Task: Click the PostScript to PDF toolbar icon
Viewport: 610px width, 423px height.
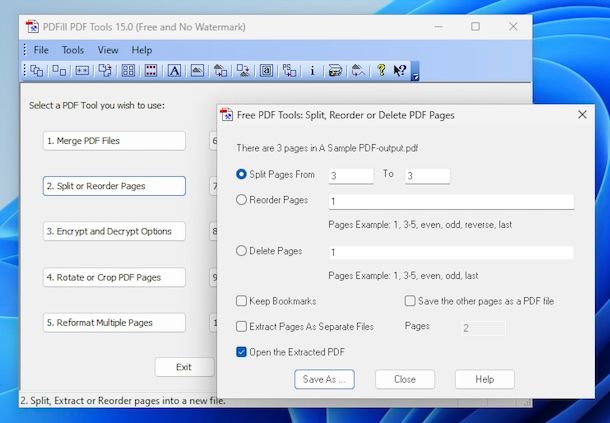Action: coord(289,70)
